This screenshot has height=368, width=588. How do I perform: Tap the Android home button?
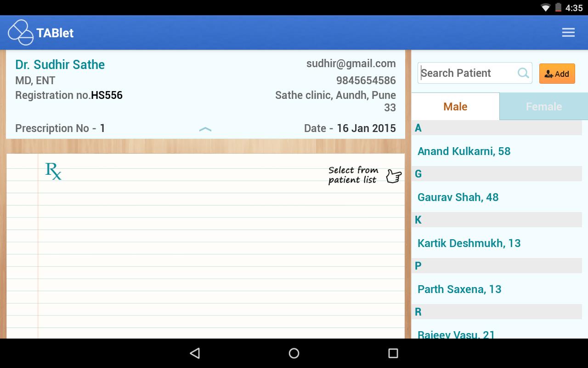pyautogui.click(x=294, y=353)
